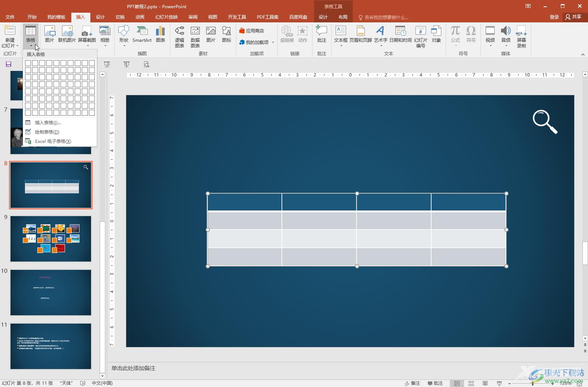Open the File (文件) tab
The image size is (588, 387).
point(10,17)
